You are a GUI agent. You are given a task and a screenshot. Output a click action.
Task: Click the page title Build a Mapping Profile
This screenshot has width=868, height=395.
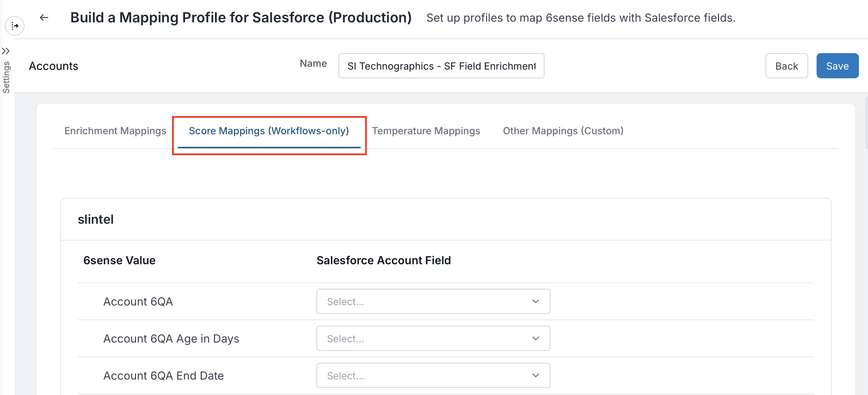(241, 17)
